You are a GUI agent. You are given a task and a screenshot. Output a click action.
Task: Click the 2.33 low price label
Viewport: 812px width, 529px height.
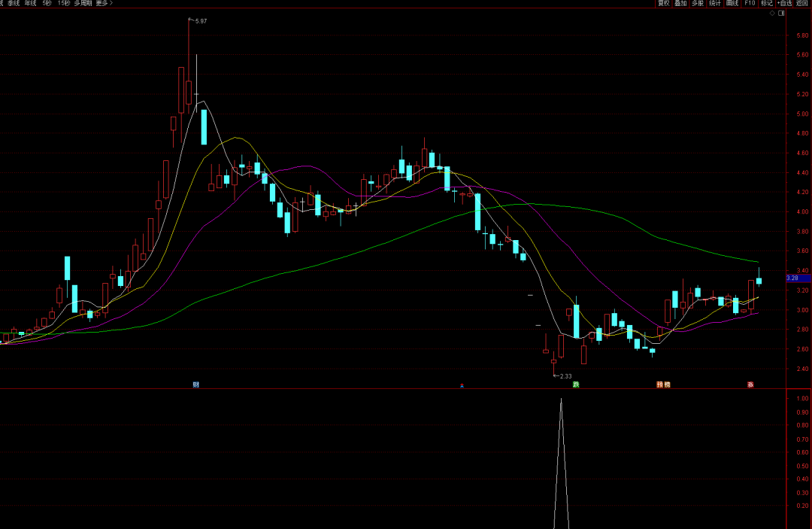(x=565, y=376)
